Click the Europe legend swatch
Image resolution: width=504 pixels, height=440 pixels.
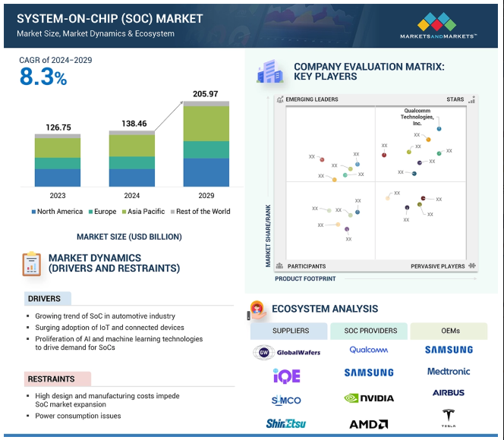(x=90, y=212)
